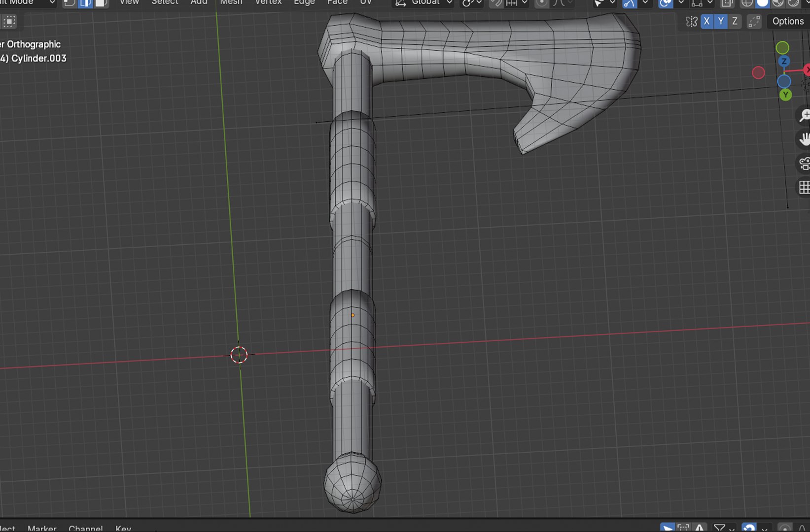Viewport: 810px width, 532px height.
Task: Toggle Y axis mirror button
Action: tap(721, 21)
